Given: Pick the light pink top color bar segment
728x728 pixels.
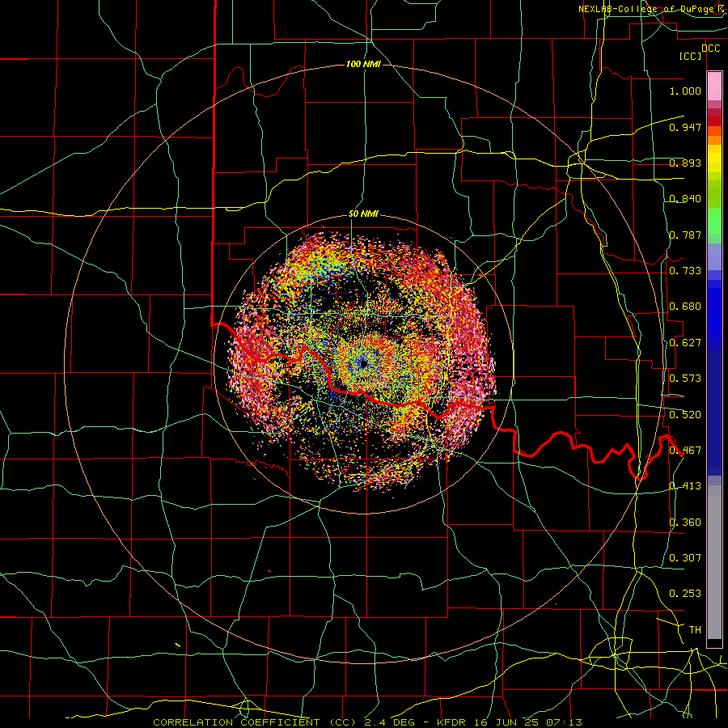Looking at the screenshot, I should 714,87.
